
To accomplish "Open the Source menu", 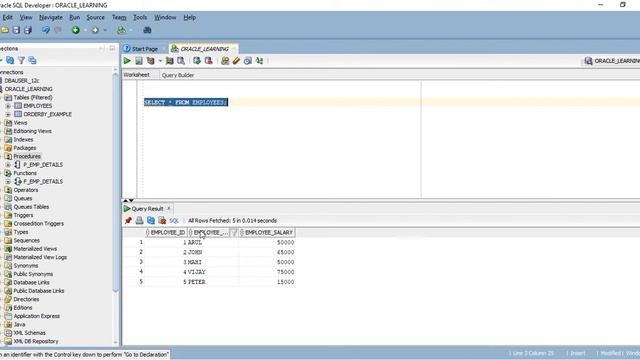I will (96, 17).
